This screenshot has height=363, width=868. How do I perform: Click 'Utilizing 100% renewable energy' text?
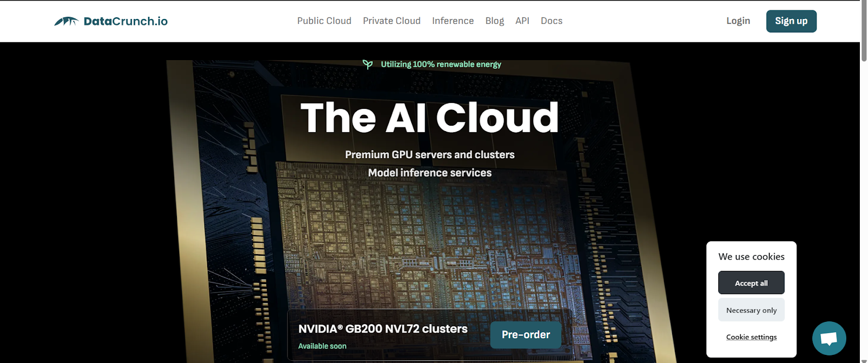441,64
